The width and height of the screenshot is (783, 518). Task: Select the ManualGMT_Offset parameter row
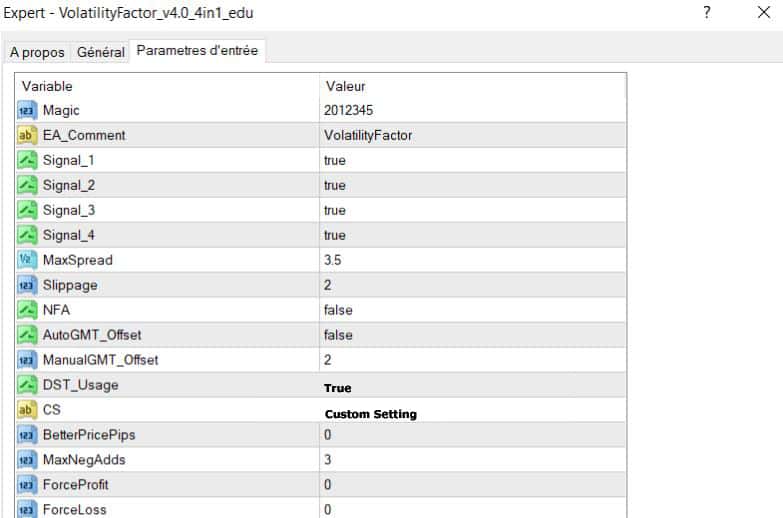[100, 360]
